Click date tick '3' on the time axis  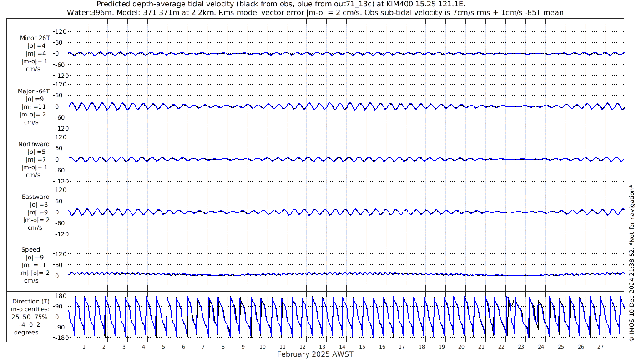click(124, 347)
